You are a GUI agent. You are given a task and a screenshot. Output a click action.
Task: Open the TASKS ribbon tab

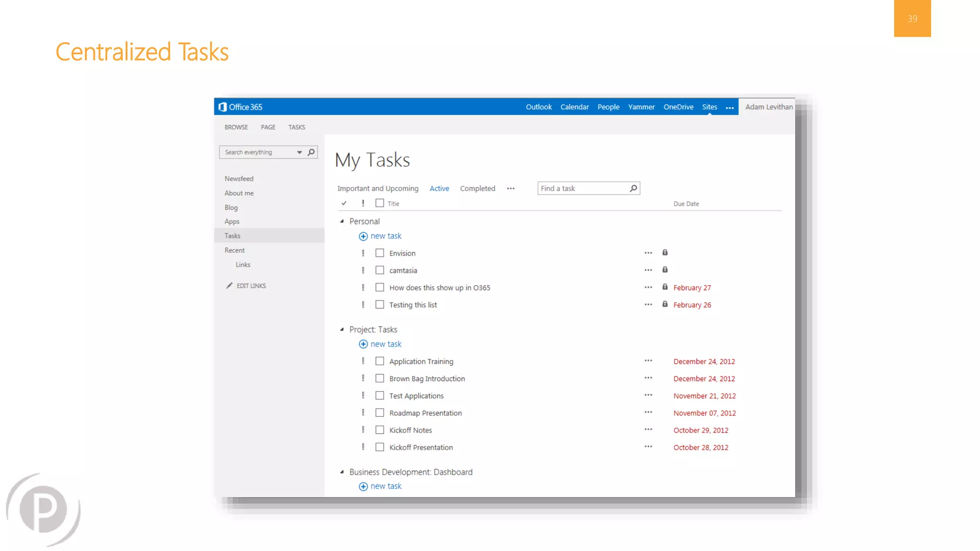tap(297, 127)
